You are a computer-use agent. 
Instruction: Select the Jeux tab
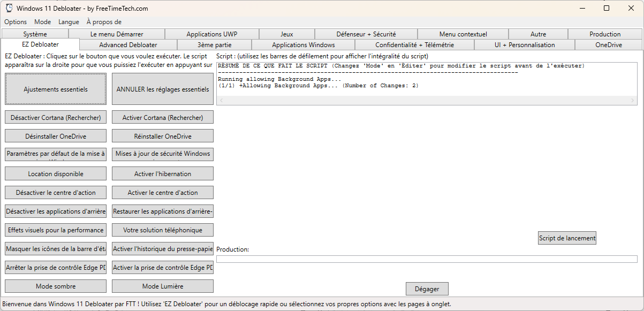coord(287,34)
